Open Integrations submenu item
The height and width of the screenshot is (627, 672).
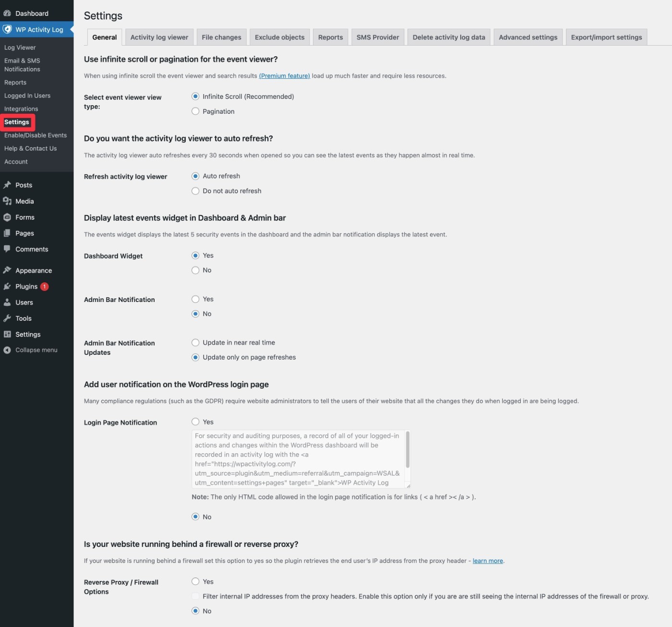(21, 109)
